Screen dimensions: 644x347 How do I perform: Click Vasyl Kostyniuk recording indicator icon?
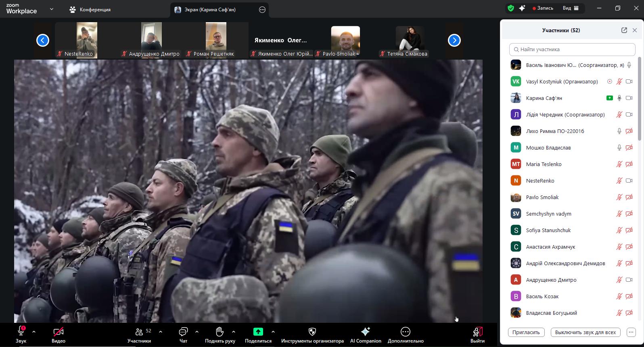[x=610, y=81]
